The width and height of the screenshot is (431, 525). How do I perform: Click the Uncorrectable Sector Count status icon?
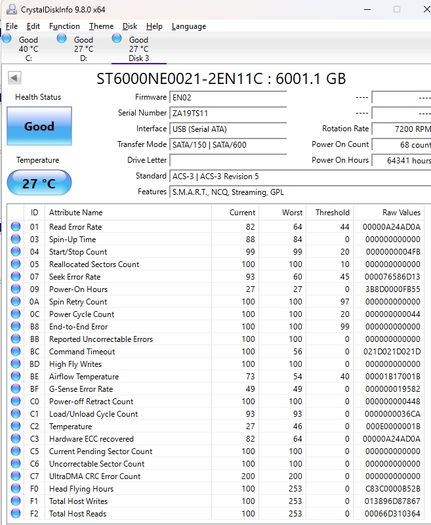pyautogui.click(x=15, y=463)
